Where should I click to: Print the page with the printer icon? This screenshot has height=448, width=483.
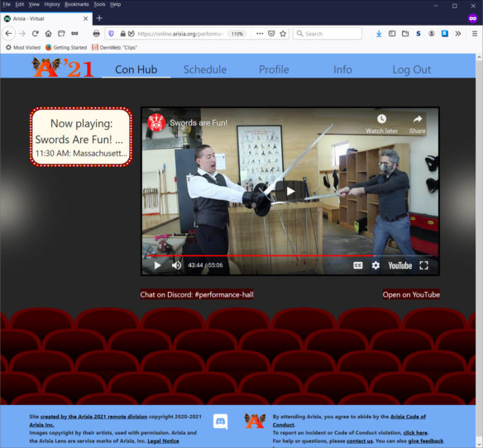pos(97,34)
